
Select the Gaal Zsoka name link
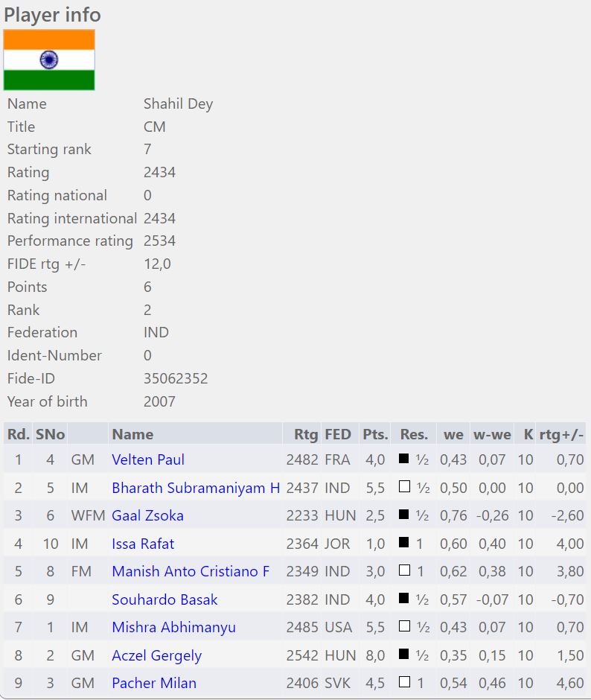pos(147,515)
